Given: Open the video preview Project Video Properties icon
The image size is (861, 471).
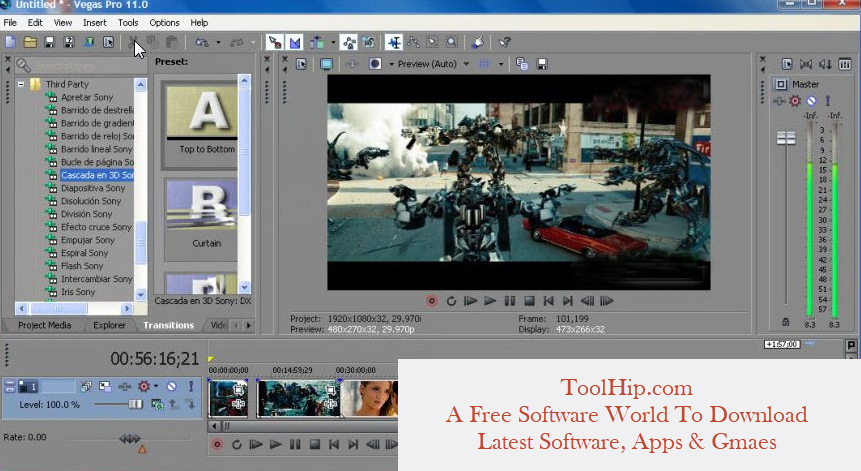Looking at the screenshot, I should coord(301,64).
